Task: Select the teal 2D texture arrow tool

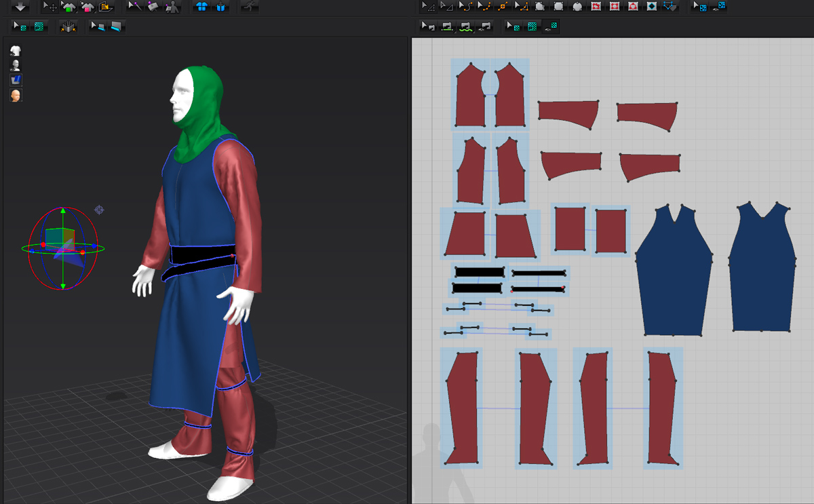Action: pyautogui.click(x=513, y=26)
